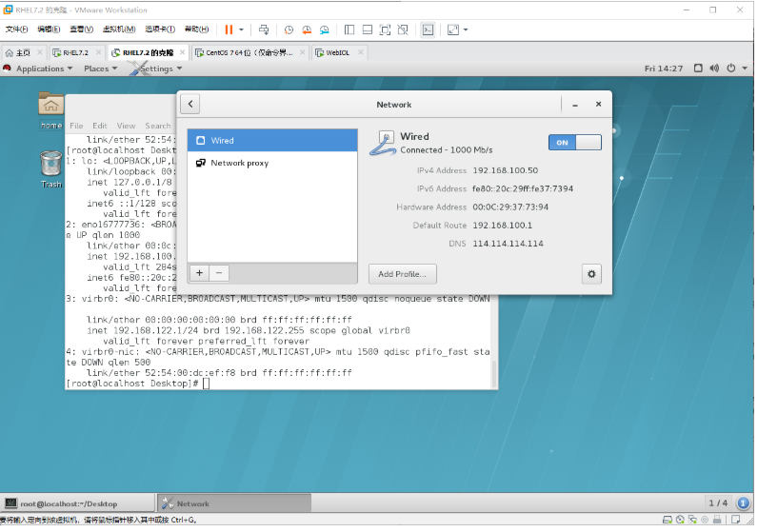Switch to root@localhost:~/Desktop taskbar item
Screen dimensions: 758x532
(78, 503)
